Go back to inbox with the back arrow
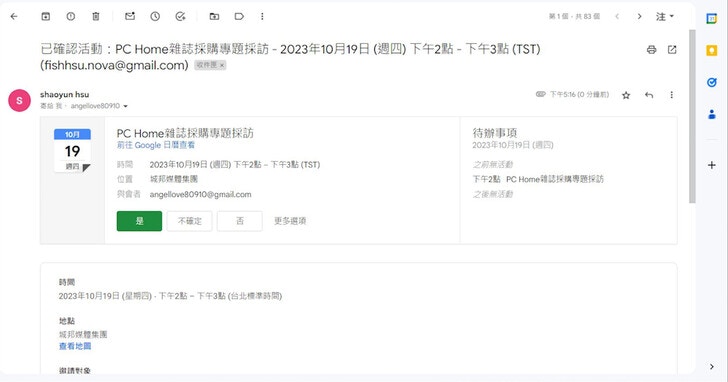Screen dimensions: 728x382 14,16
